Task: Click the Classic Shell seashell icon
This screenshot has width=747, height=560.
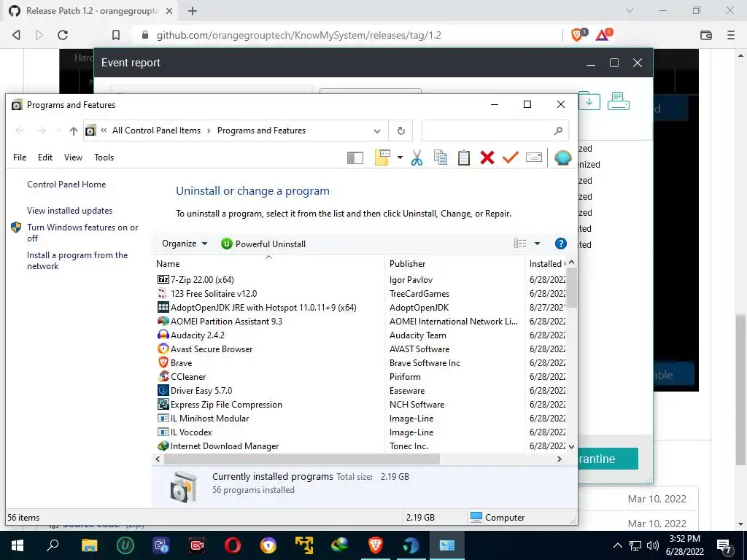Action: (562, 157)
